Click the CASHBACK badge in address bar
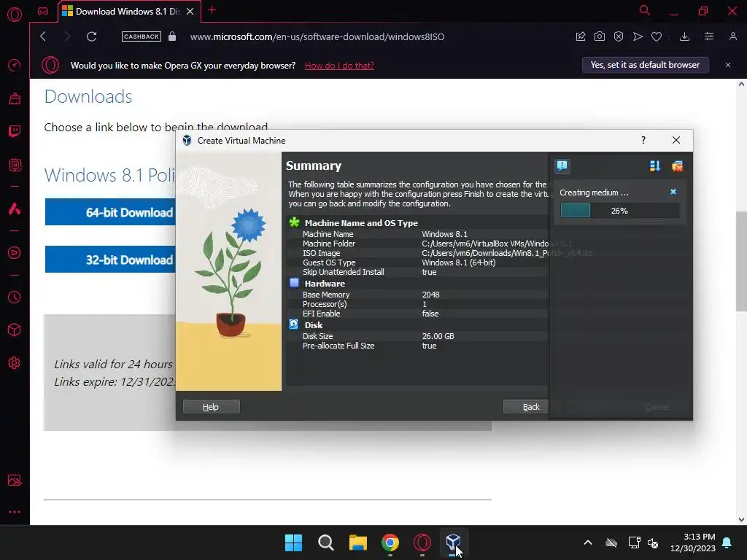 click(x=141, y=36)
